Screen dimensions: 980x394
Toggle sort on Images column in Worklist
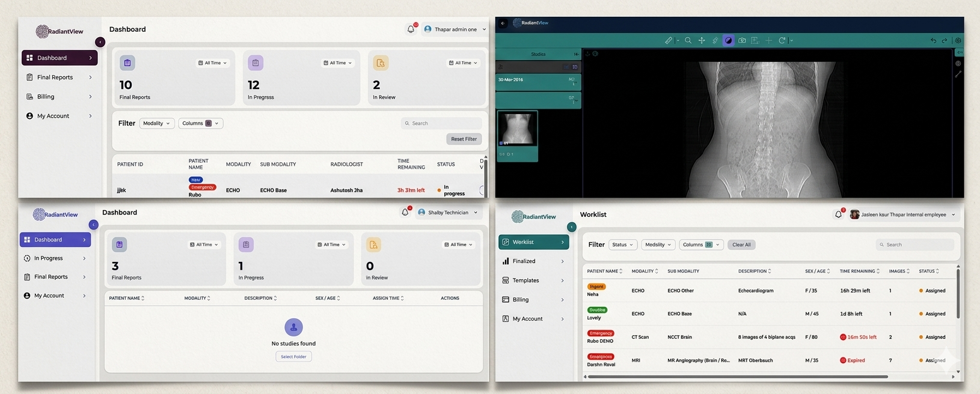(x=908, y=271)
